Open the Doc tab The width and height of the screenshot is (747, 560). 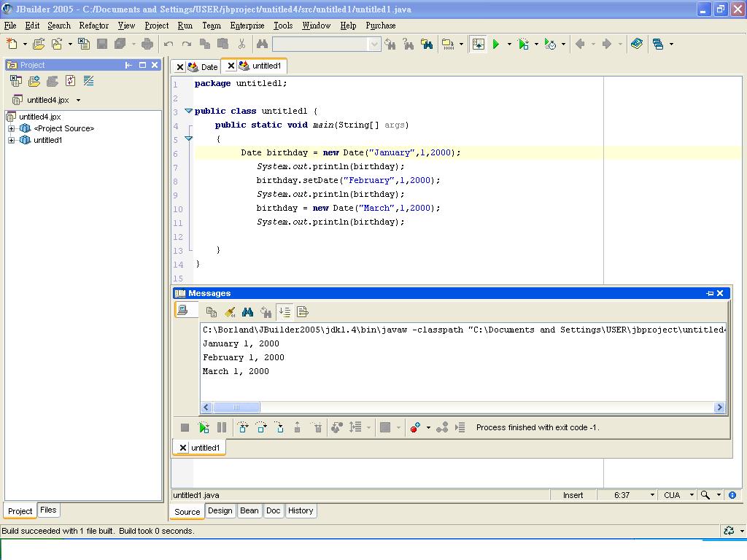pos(273,510)
